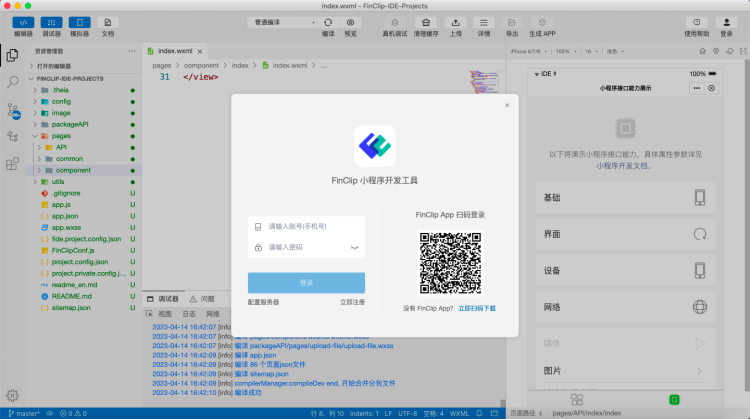
Task: Open the settings gear icon
Action: click(x=12, y=395)
